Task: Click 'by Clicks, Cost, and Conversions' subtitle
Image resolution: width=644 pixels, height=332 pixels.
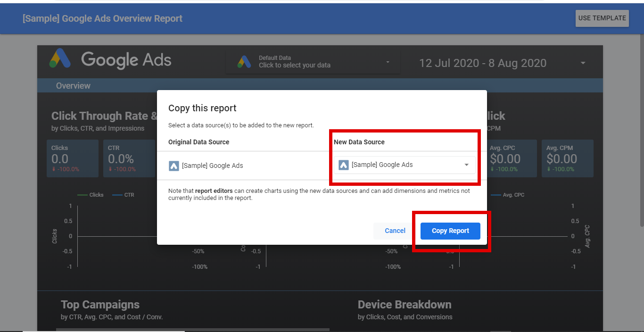Action: click(x=405, y=317)
